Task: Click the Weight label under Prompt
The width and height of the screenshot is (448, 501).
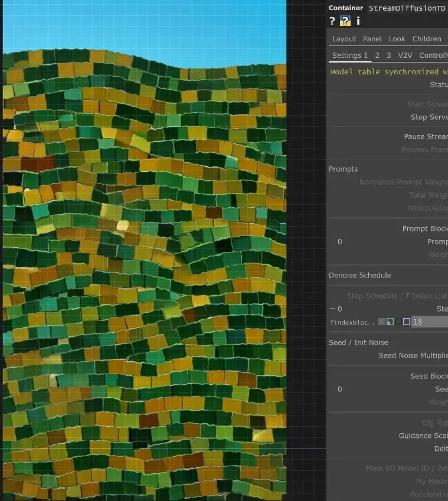Action: coord(438,255)
